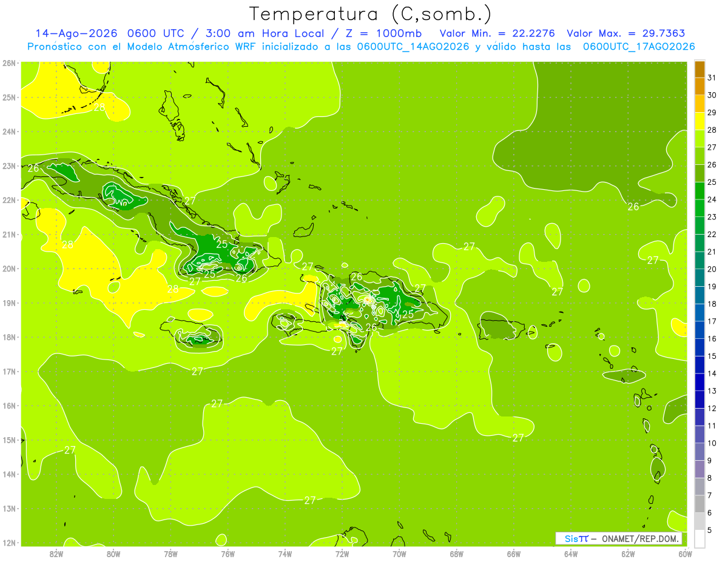Select the legend swatch between 30 and 31
Screen dimensions: 728x562
click(x=699, y=87)
